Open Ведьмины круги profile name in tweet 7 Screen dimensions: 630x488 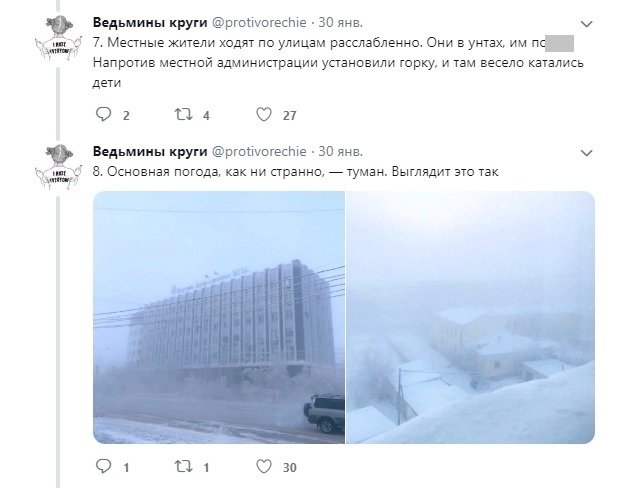point(150,22)
